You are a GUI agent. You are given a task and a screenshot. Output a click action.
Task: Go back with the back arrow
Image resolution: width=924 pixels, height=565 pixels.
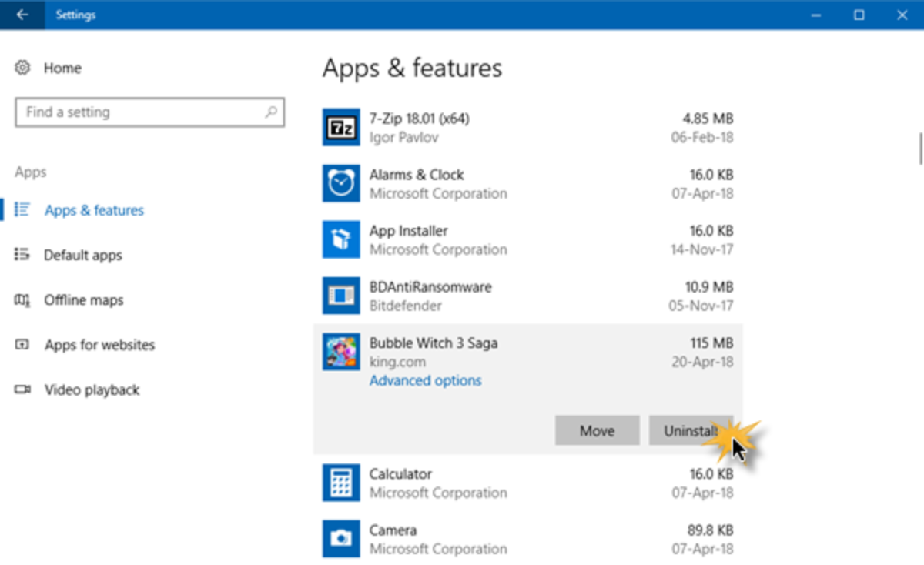[22, 15]
